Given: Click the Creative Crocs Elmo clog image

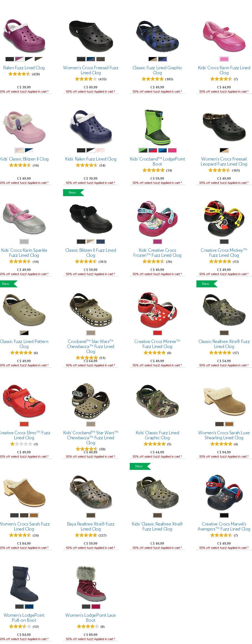Looking at the screenshot, I should tap(24, 401).
